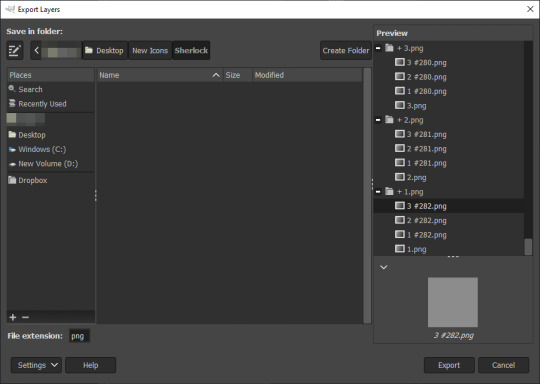The height and width of the screenshot is (384, 540).
Task: Select 3 #280.png in preview
Action: click(x=426, y=63)
